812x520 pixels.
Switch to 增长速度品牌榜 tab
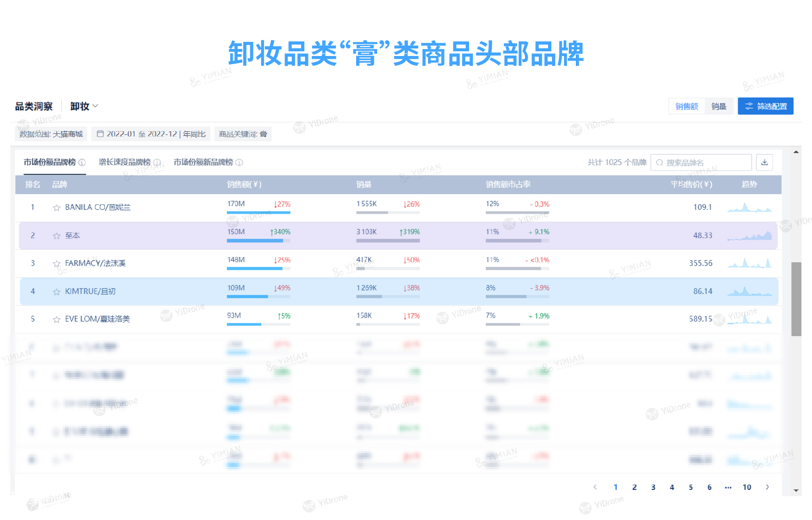125,162
